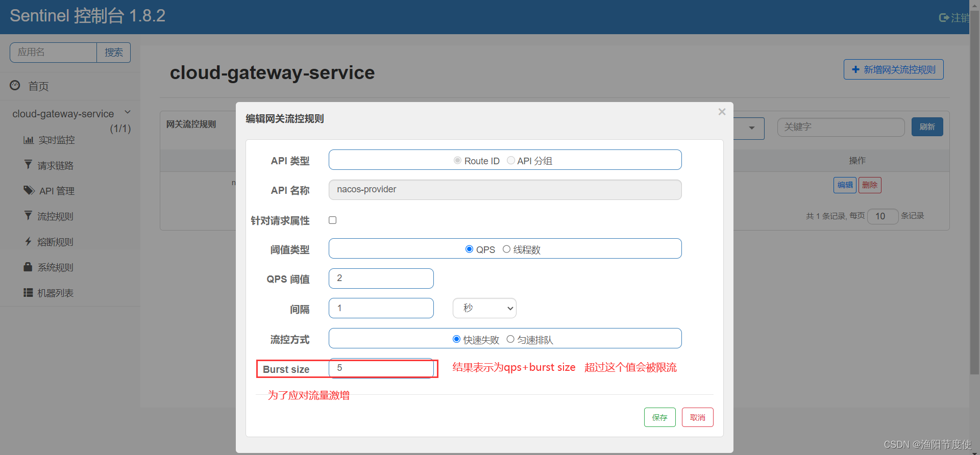980x455 pixels.
Task: Click the 网关流控规则 panel heading
Action: [x=191, y=124]
